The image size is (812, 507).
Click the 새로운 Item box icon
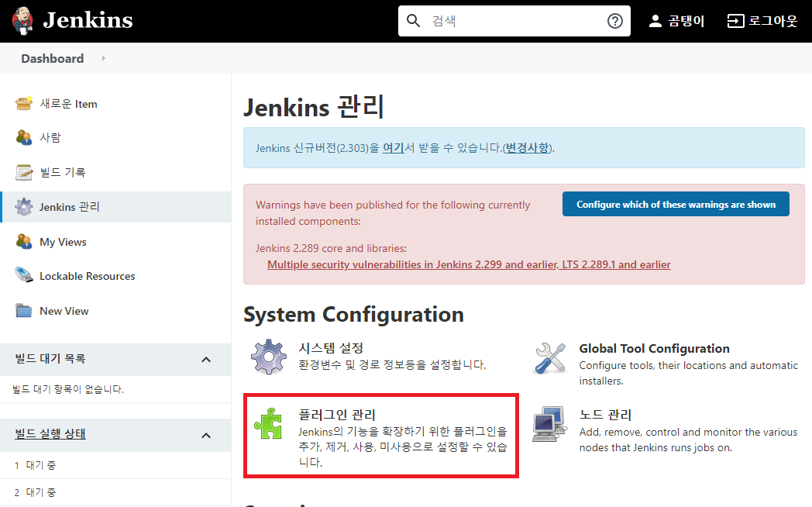(24, 104)
